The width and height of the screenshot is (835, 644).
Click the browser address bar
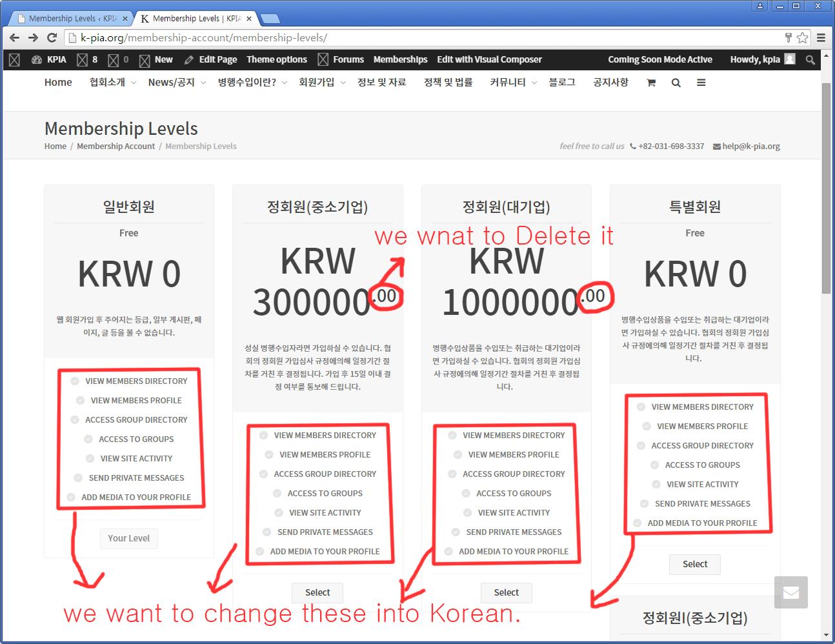pos(419,38)
